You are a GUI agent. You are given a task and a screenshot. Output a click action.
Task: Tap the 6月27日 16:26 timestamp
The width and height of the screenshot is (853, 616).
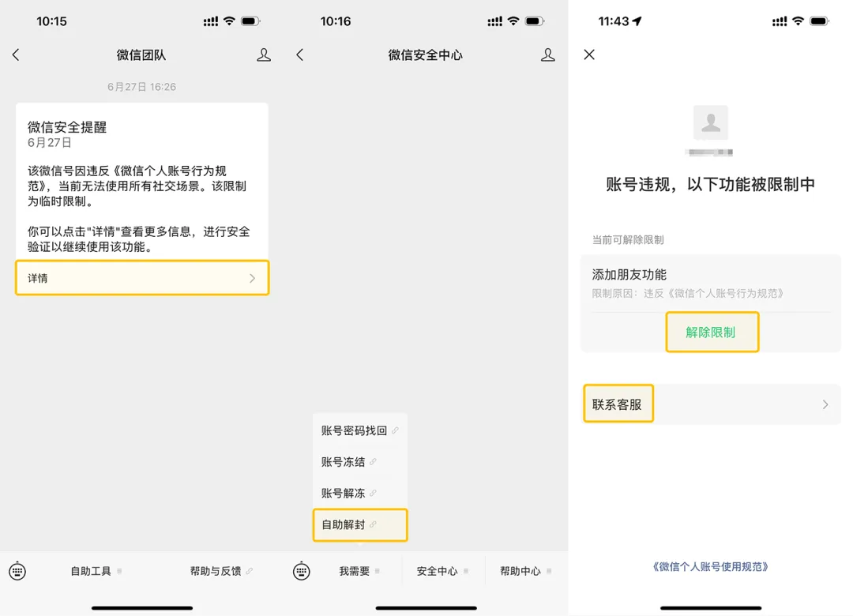pyautogui.click(x=141, y=87)
